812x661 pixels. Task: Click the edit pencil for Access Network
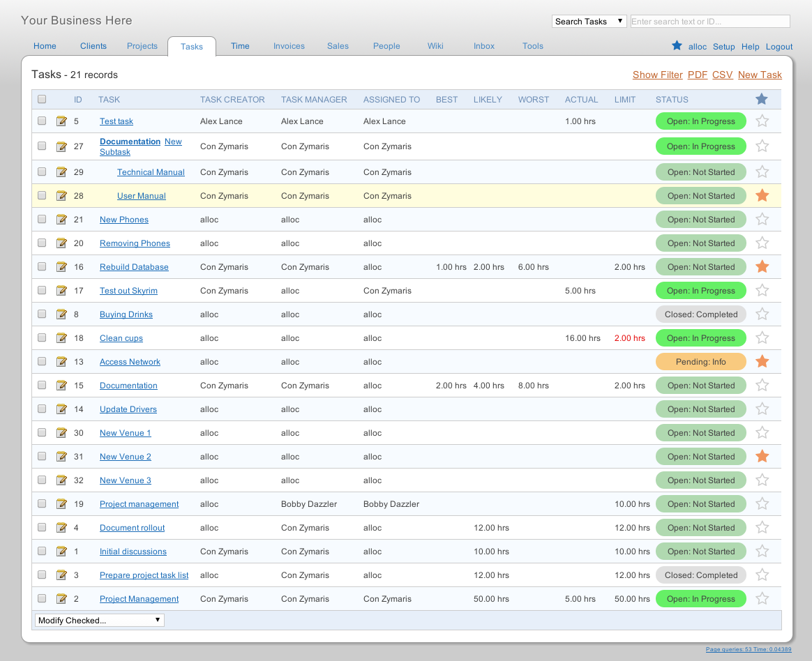[61, 361]
